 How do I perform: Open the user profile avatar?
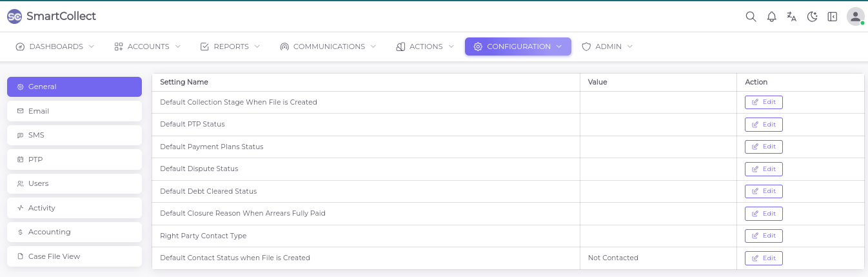click(x=855, y=17)
